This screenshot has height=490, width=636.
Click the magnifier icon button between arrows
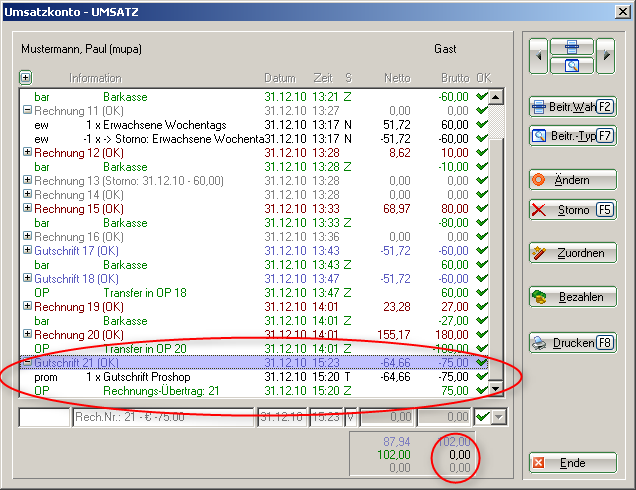pyautogui.click(x=572, y=66)
